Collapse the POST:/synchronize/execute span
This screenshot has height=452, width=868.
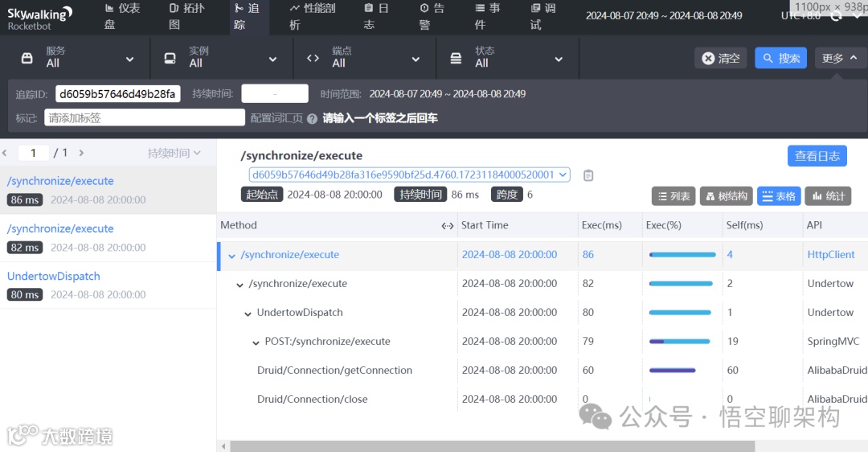coord(256,343)
